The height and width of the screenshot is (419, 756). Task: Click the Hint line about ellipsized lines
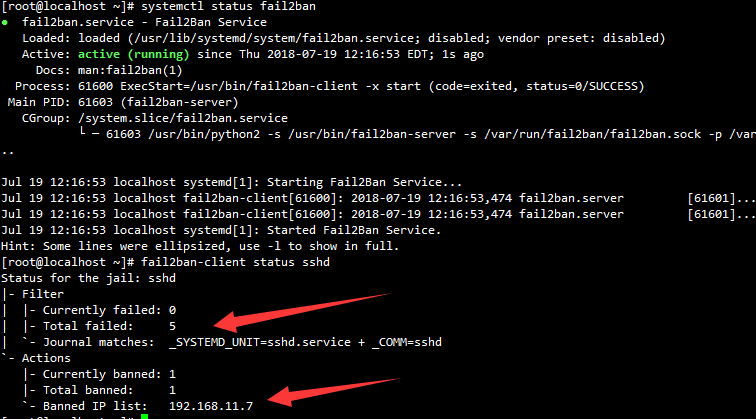coord(200,246)
